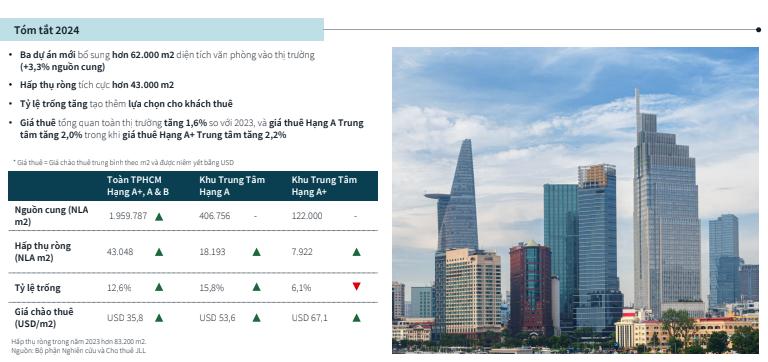Click the dot ending the header line
The height and width of the screenshot is (362, 768).
coord(758,30)
